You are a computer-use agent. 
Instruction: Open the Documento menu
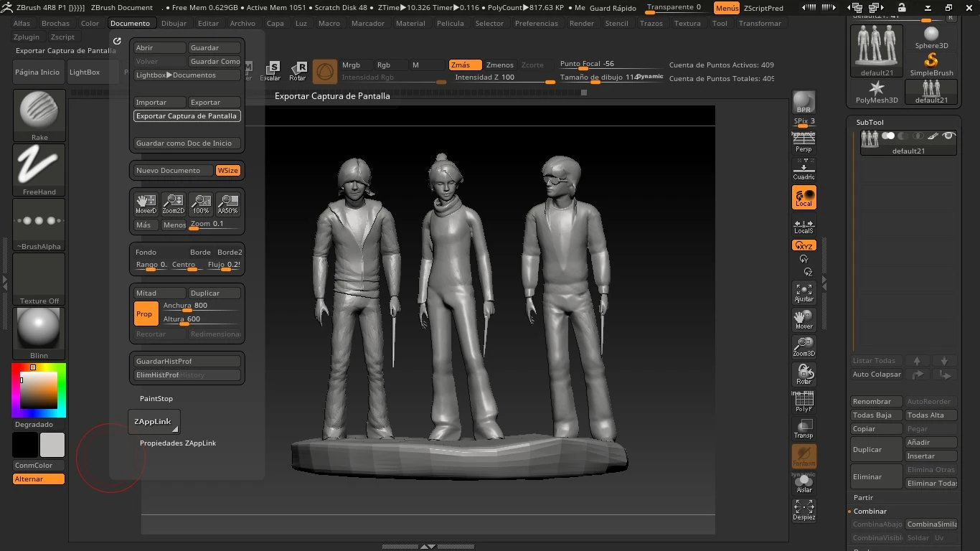click(130, 23)
